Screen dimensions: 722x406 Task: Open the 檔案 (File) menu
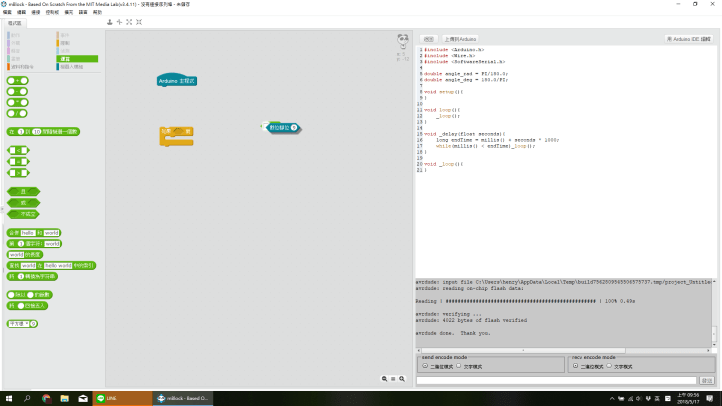click(x=7, y=11)
